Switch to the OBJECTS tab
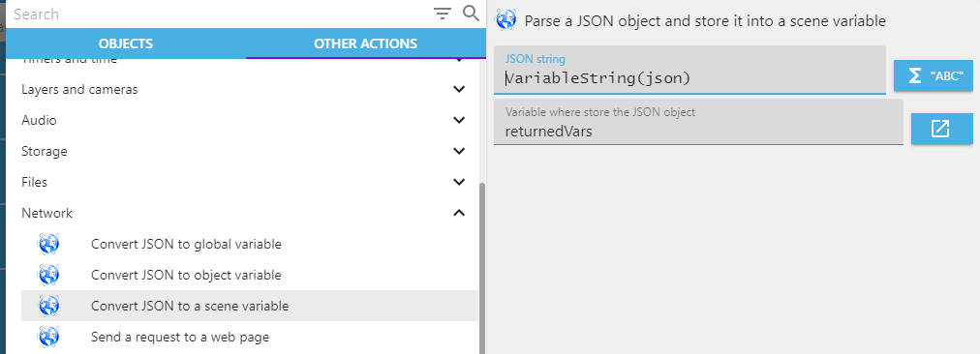 click(x=126, y=44)
